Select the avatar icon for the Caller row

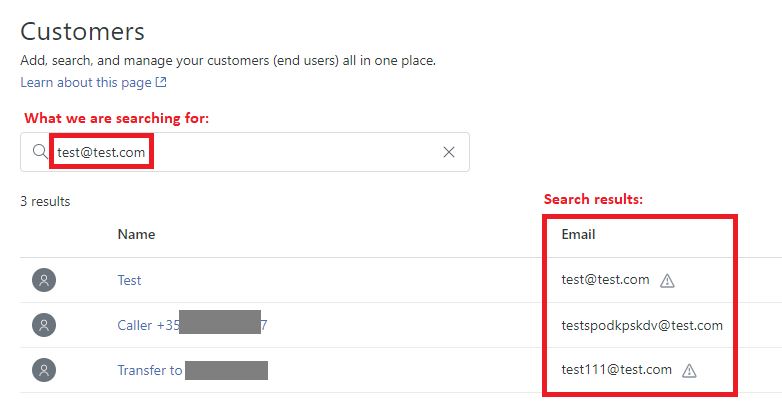[43, 325]
